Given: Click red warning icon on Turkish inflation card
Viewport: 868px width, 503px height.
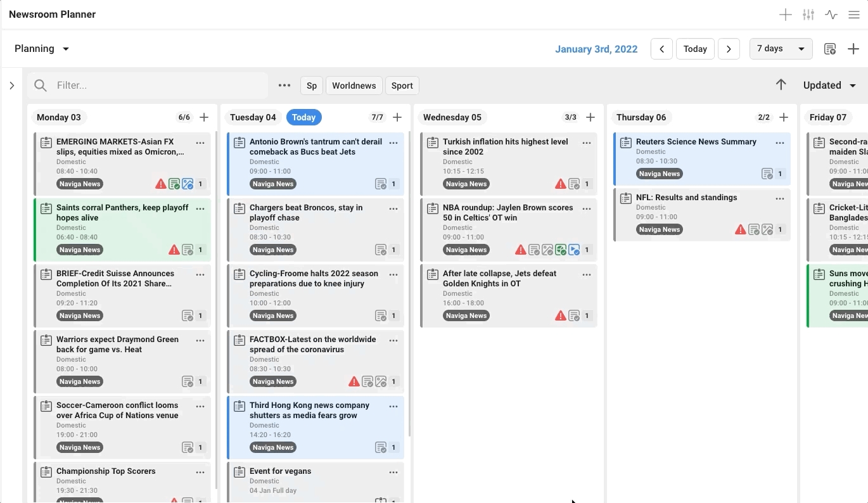Looking at the screenshot, I should [x=561, y=184].
